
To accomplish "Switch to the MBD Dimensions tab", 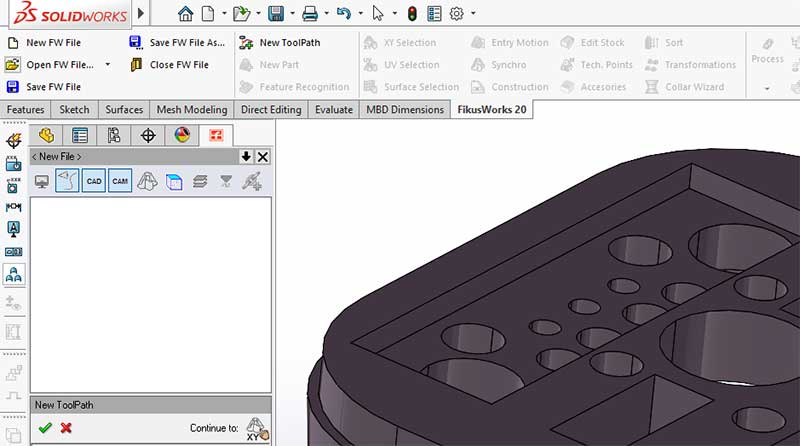I will tap(405, 110).
